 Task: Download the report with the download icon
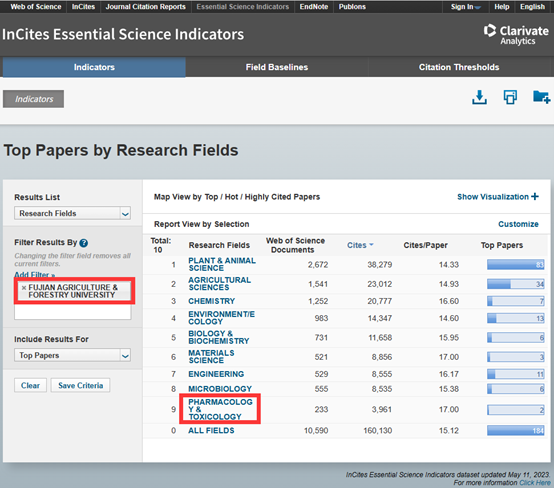pos(479,97)
